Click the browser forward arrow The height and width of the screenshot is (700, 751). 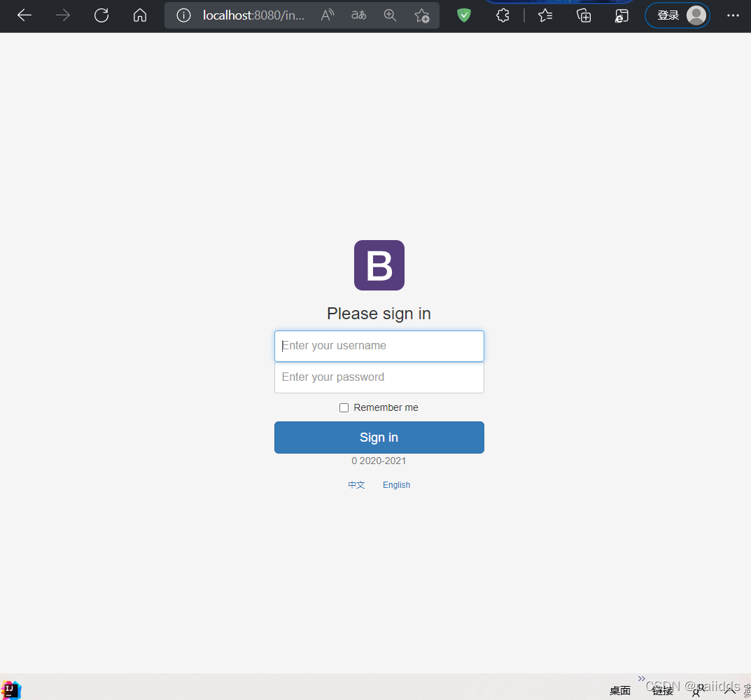pyautogui.click(x=63, y=15)
